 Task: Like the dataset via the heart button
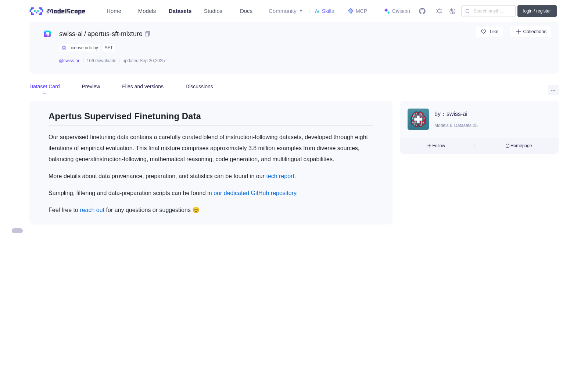(x=489, y=32)
